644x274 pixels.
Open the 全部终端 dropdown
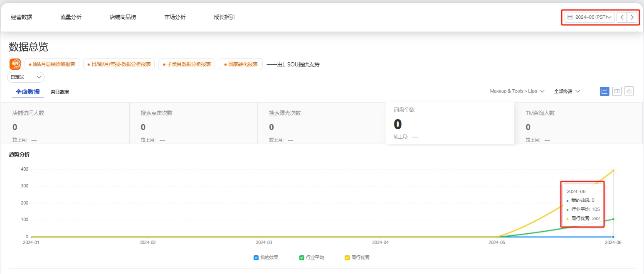click(567, 91)
